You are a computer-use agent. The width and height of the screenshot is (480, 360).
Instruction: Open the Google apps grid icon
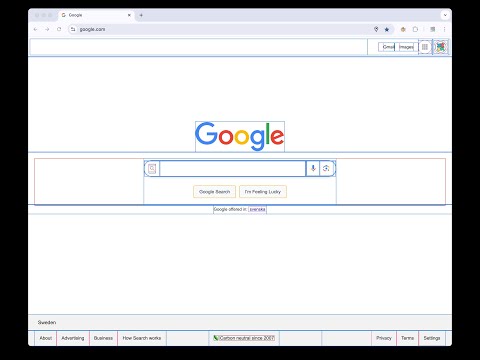pyautogui.click(x=425, y=47)
